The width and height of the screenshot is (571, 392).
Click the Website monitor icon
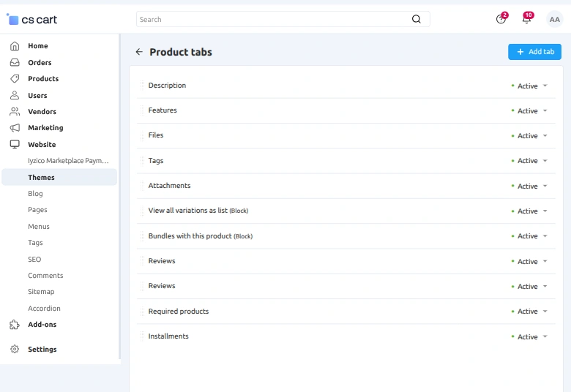tap(15, 144)
